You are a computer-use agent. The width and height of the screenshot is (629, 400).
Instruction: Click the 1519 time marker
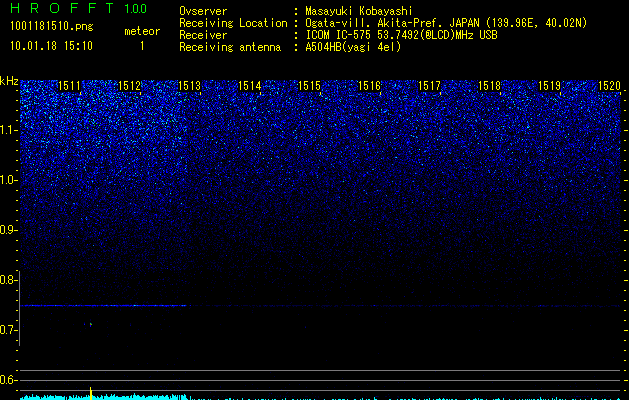pos(550,85)
